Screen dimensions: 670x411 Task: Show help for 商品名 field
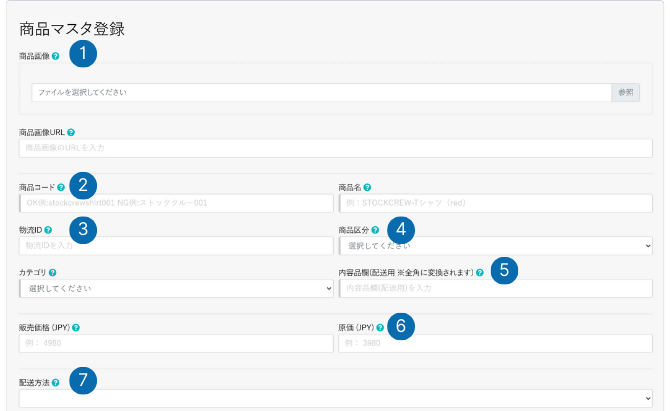[x=368, y=187]
